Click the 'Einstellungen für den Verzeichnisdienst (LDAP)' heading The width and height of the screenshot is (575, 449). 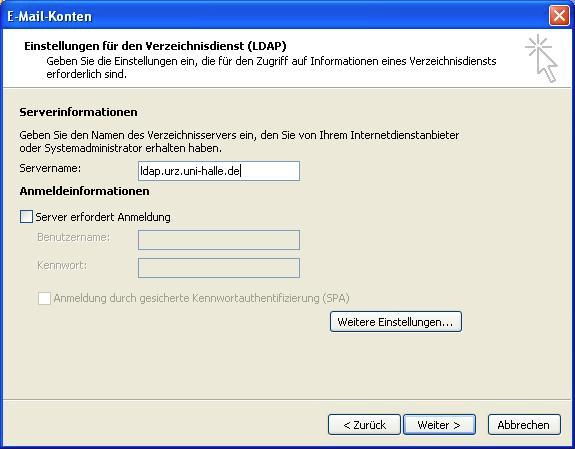pyautogui.click(x=155, y=46)
